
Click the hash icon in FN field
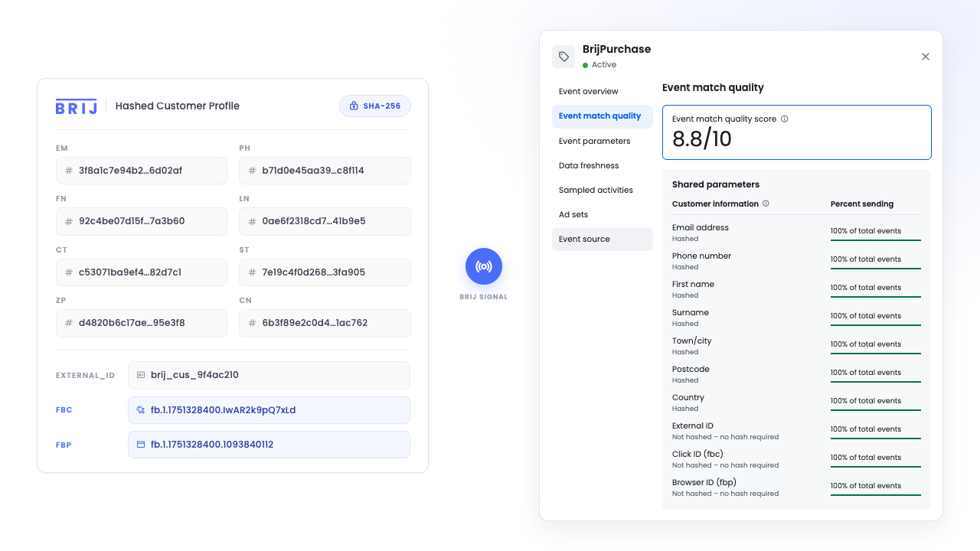point(69,221)
